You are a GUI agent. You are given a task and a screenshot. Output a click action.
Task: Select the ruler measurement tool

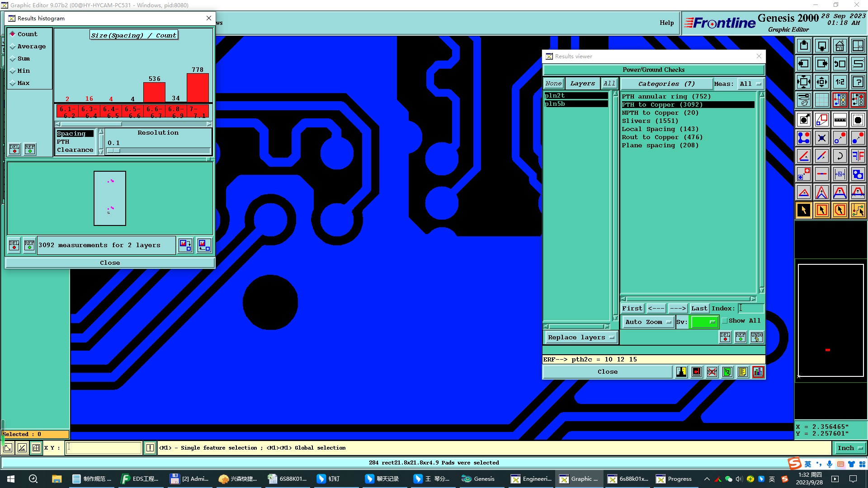(840, 120)
